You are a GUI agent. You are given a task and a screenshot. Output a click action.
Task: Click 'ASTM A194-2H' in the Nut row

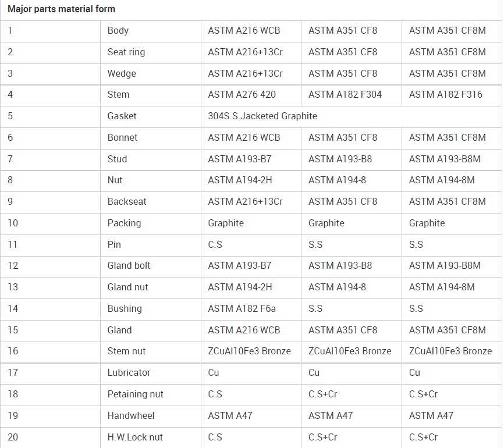240,180
